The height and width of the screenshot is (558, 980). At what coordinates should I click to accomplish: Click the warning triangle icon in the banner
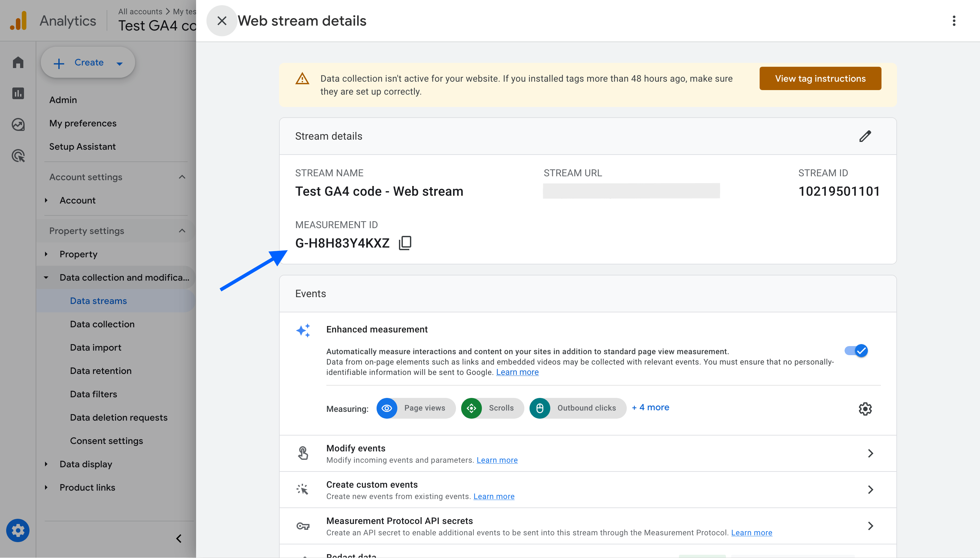click(x=303, y=78)
